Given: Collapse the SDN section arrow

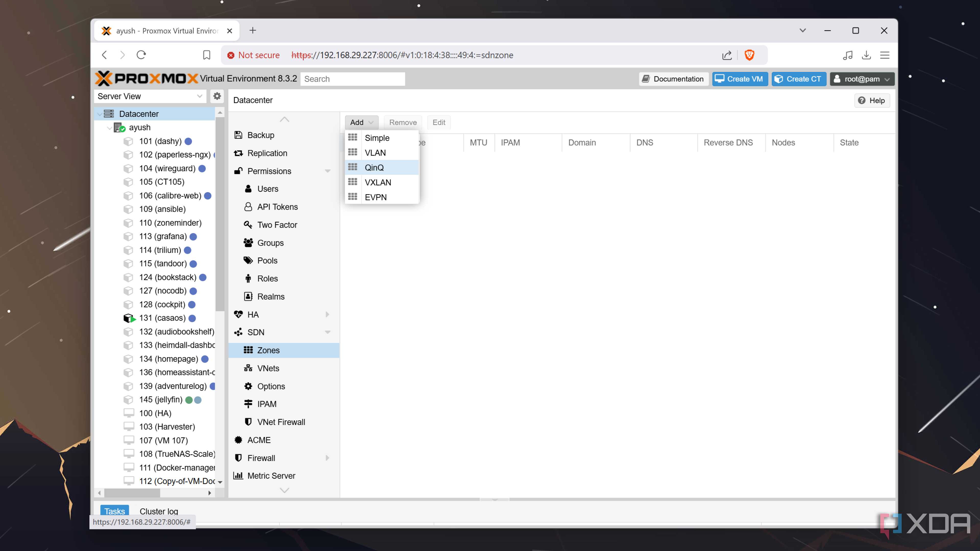Looking at the screenshot, I should [327, 332].
